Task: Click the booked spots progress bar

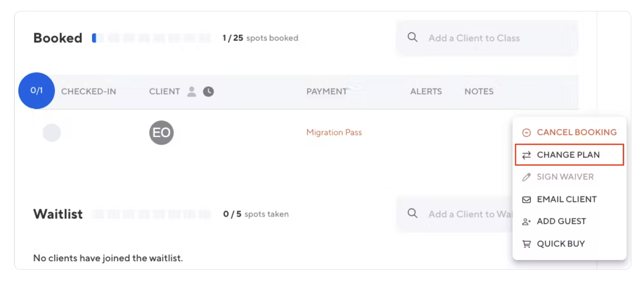Action: (152, 38)
